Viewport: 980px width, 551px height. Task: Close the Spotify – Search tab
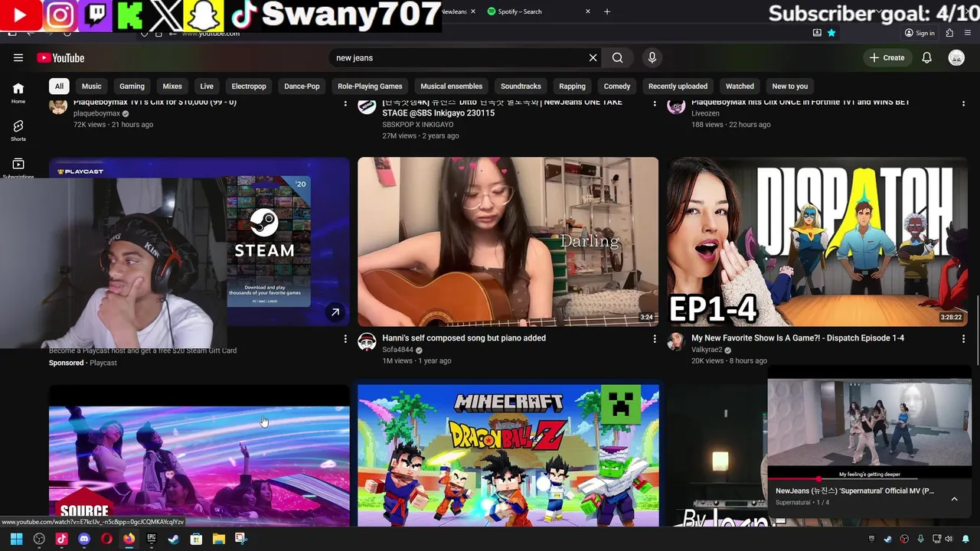[588, 11]
